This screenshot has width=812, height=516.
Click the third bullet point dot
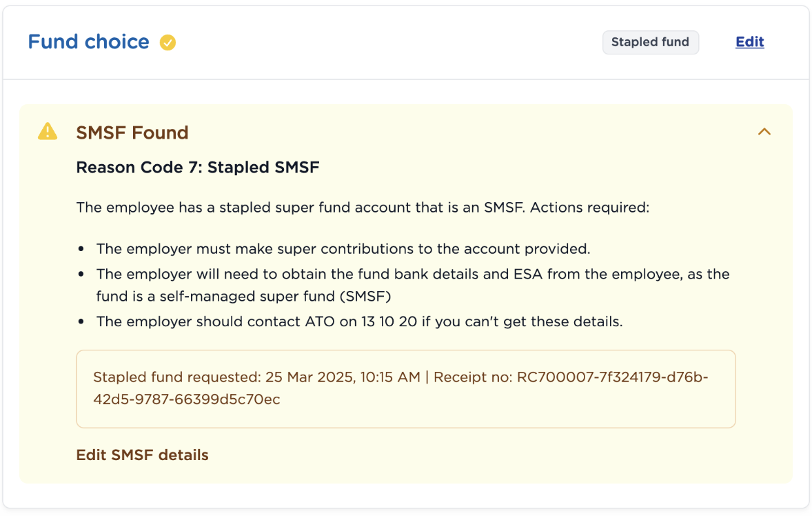point(82,322)
